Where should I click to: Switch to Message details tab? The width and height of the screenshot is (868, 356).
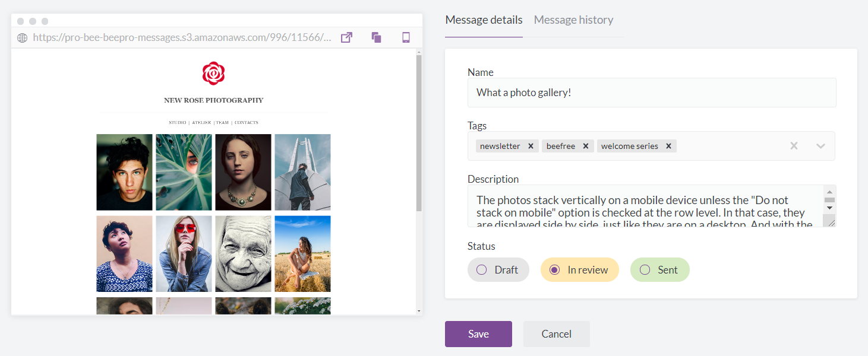coord(484,20)
